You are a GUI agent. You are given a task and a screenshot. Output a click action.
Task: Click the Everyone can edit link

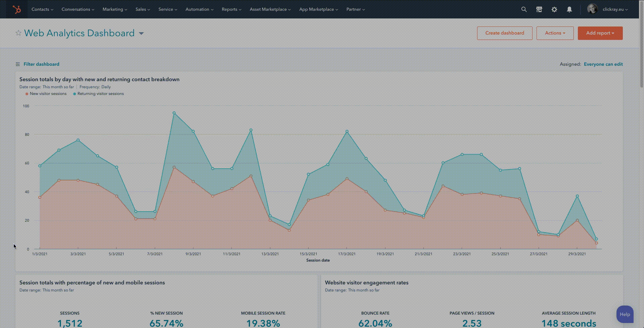[603, 64]
